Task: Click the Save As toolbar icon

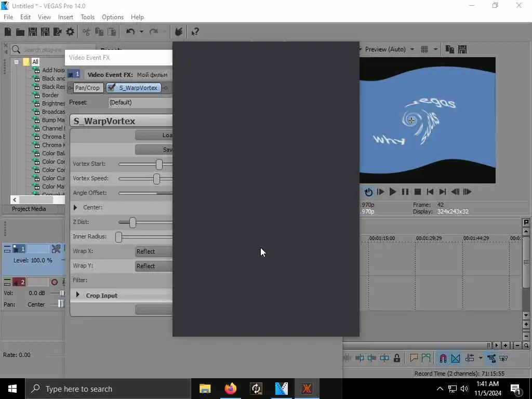Action: click(x=45, y=32)
